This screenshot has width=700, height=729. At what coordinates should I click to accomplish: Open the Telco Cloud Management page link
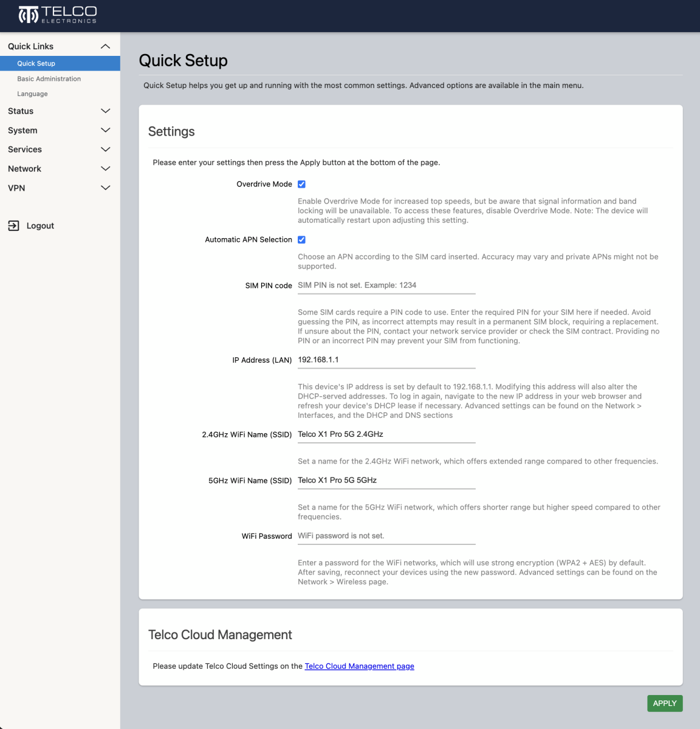pos(359,666)
